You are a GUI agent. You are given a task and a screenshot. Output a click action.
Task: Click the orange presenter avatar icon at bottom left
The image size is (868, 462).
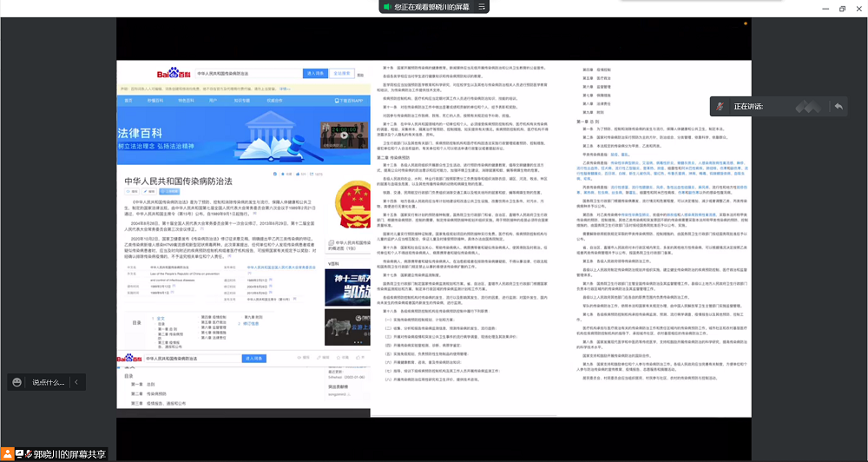[x=7, y=453]
